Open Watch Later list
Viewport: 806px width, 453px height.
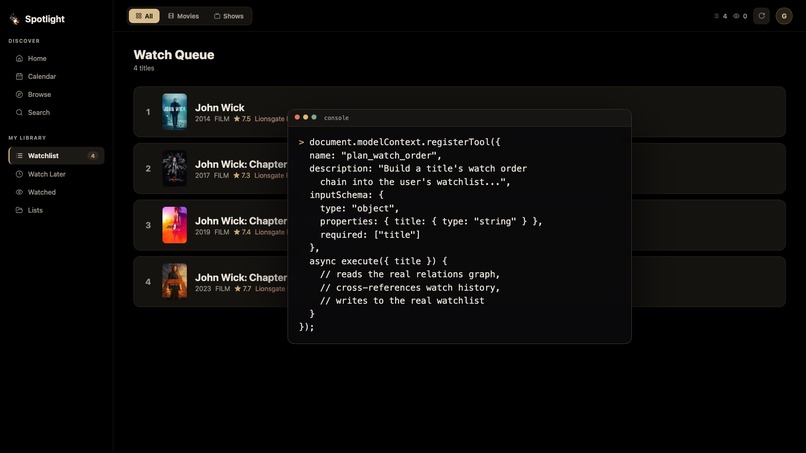tap(57, 174)
